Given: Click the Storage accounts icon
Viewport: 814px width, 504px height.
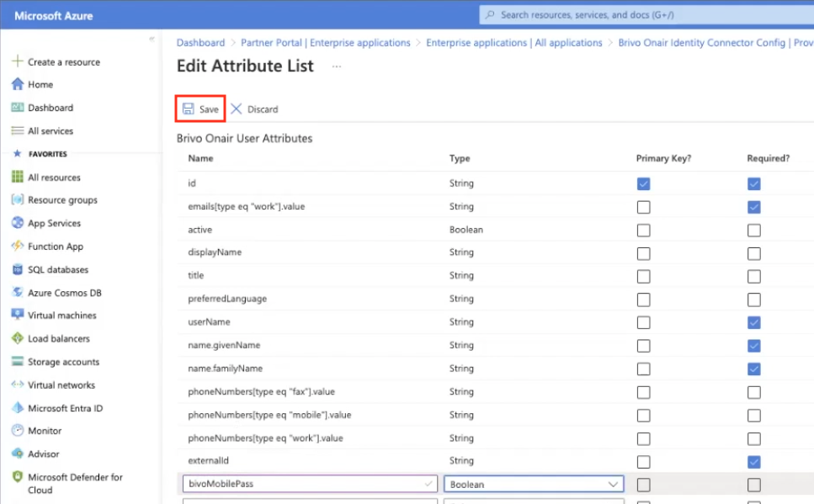Looking at the screenshot, I should pos(18,361).
